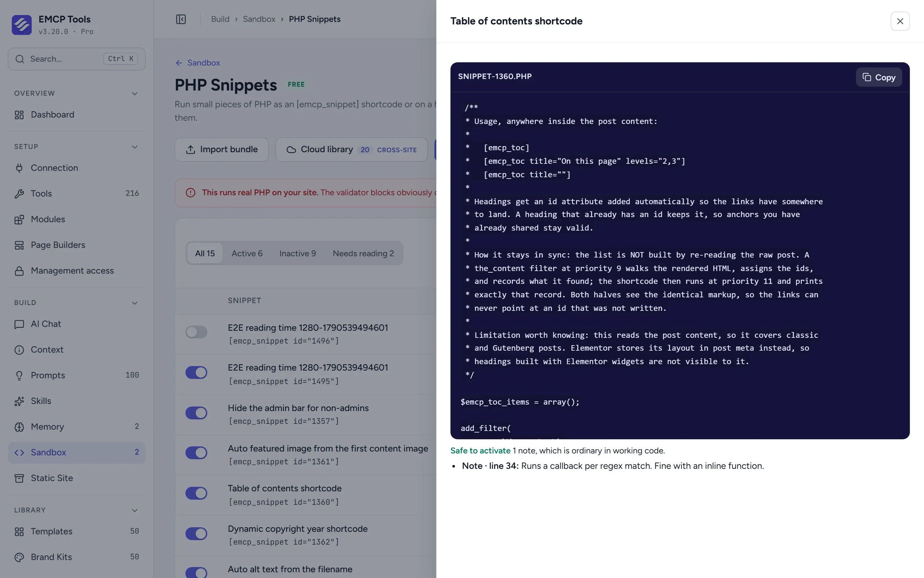Click the Build breadcrumb link
The height and width of the screenshot is (578, 924).
[220, 19]
